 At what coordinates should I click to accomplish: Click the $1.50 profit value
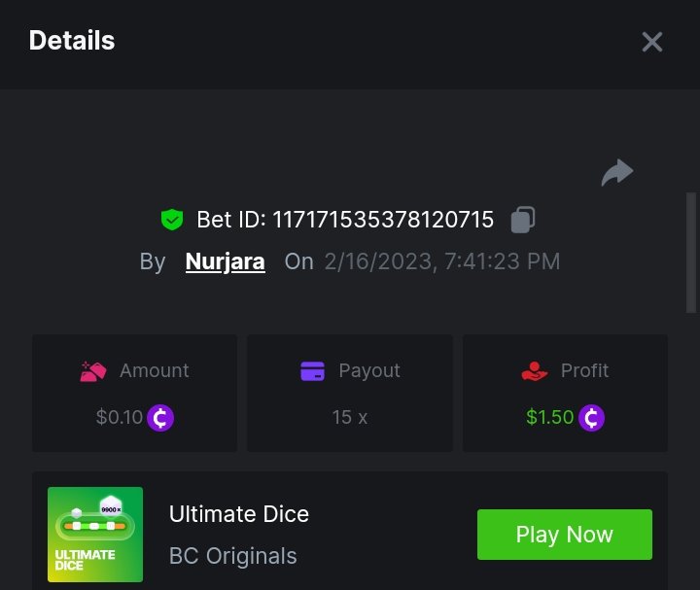549,418
